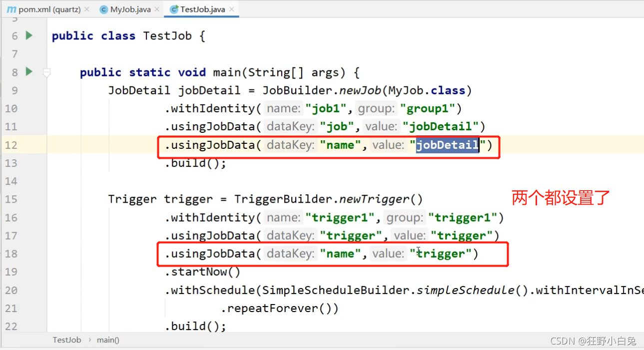This screenshot has height=350, width=644.
Task: Collapse the main method fold marker
Action: [46, 73]
